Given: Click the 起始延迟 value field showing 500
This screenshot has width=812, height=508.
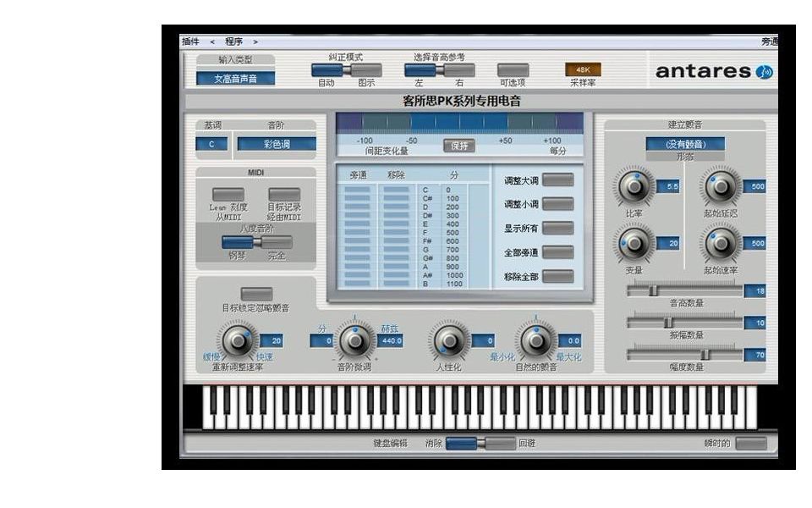Looking at the screenshot, I should coord(754,186).
